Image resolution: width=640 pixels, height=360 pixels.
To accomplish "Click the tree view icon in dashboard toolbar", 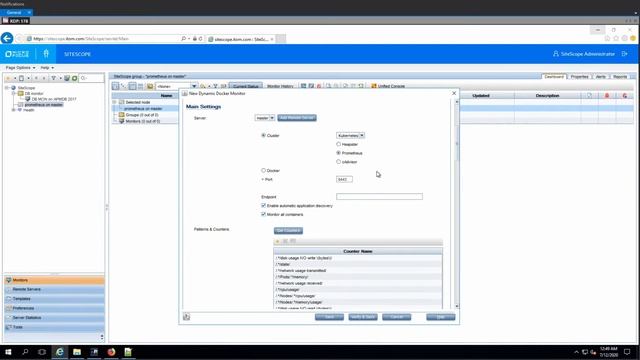I will [x=123, y=86].
